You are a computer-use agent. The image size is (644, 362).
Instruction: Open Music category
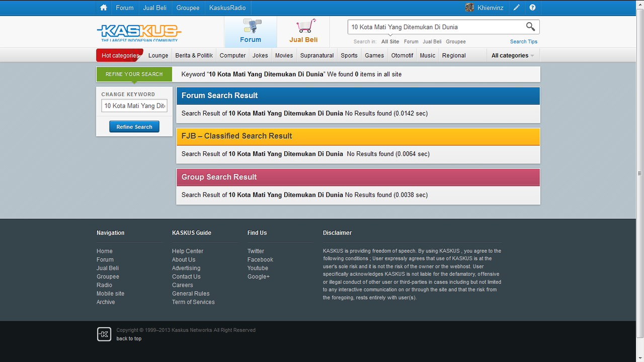pyautogui.click(x=428, y=55)
